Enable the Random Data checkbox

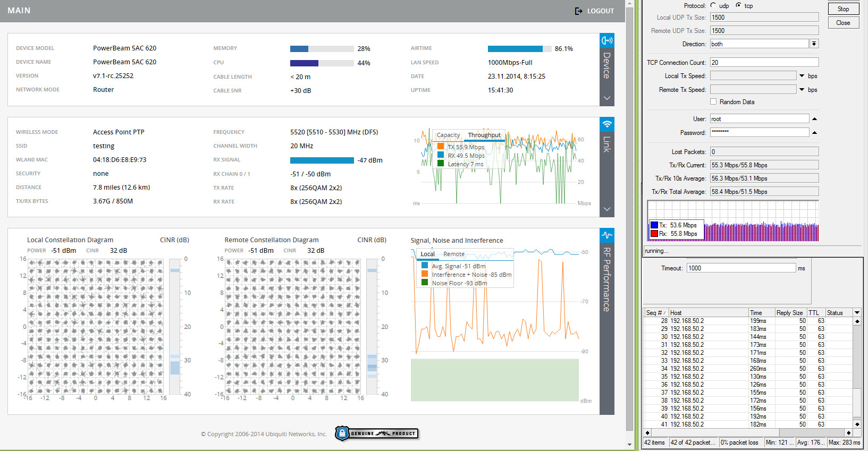tap(713, 101)
